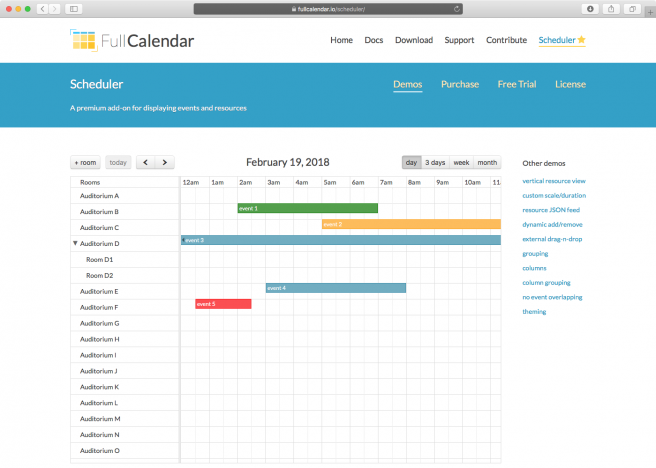
Task: Select the week view button
Action: 461,162
